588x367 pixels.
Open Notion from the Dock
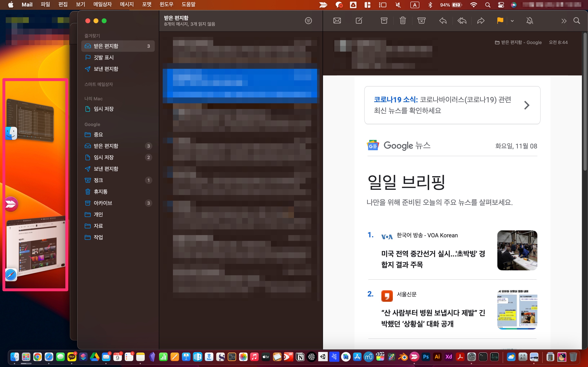point(300,357)
